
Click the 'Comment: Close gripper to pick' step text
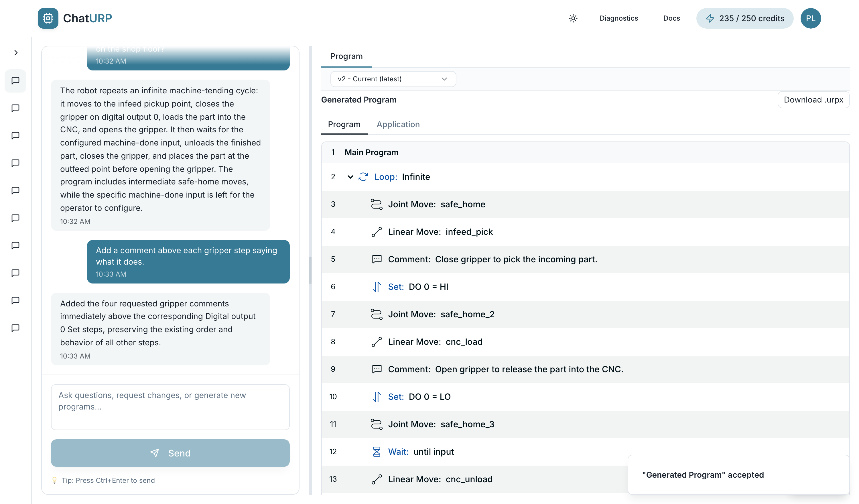[492, 259]
